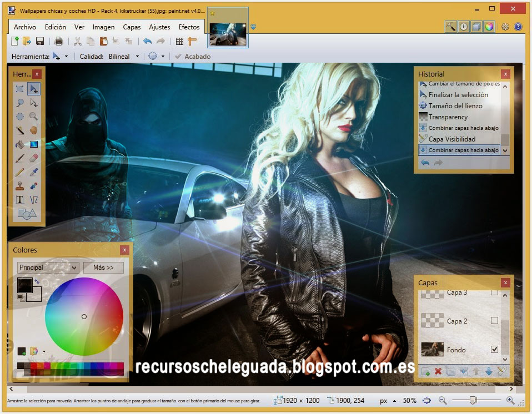The height and width of the screenshot is (414, 532).
Task: Select the Ellipse Select tool
Action: 19,117
